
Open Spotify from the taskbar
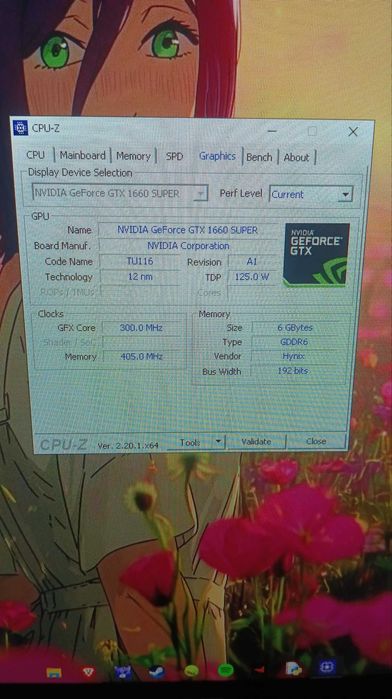pyautogui.click(x=226, y=670)
